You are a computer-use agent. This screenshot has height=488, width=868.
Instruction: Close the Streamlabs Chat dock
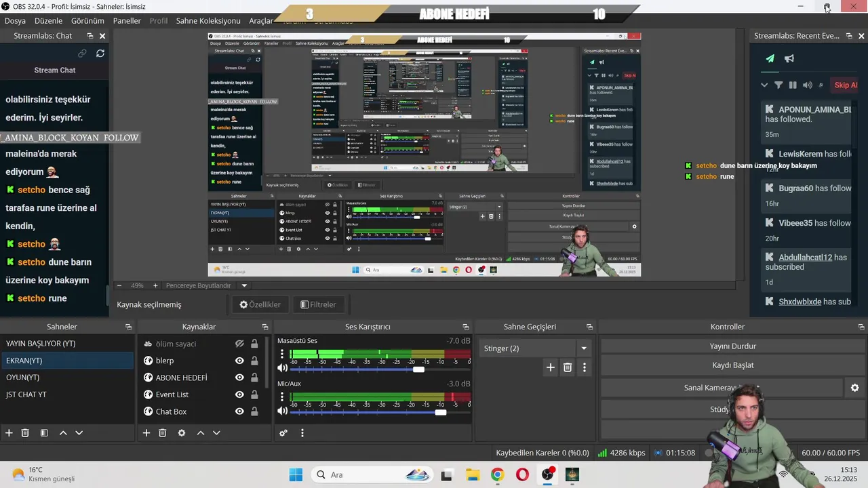[x=102, y=36]
